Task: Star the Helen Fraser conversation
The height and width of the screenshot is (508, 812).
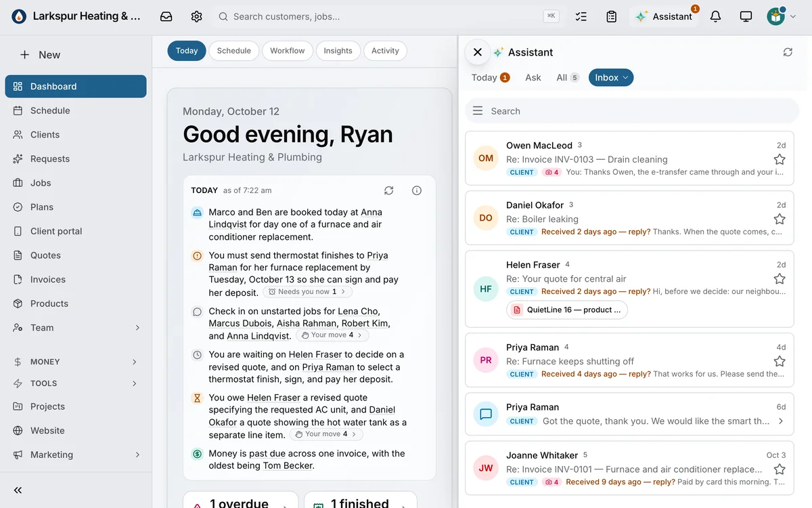Action: click(x=780, y=278)
